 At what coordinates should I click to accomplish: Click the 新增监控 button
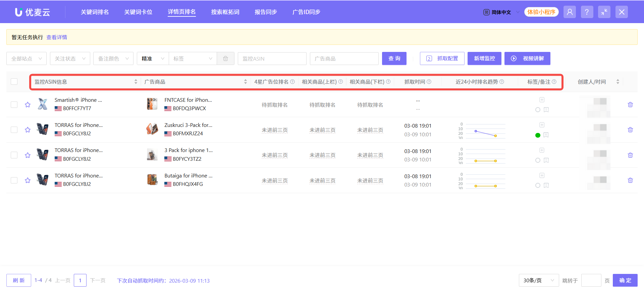click(484, 59)
